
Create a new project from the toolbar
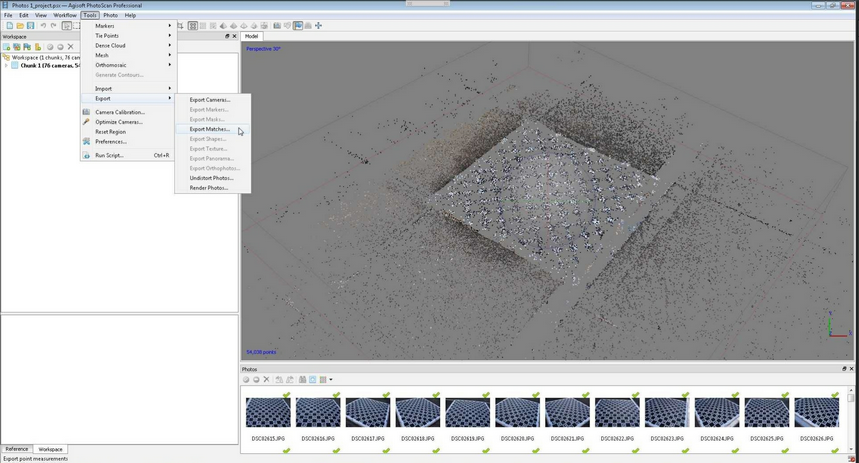[9, 26]
